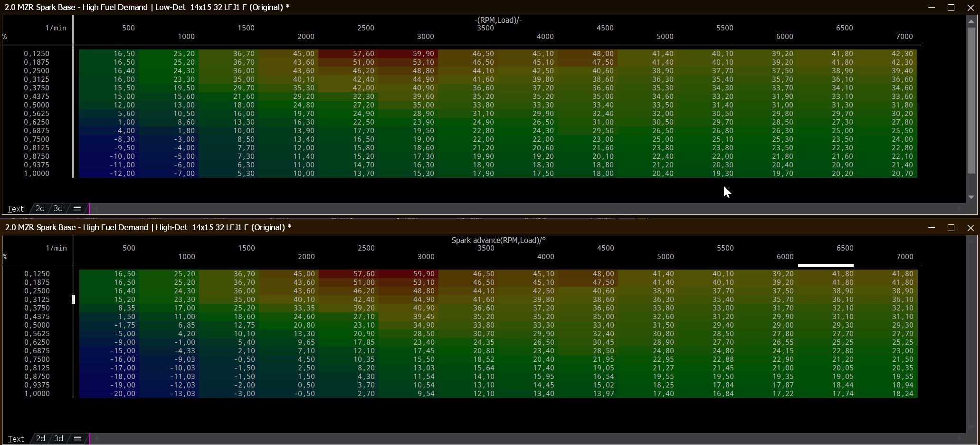Click left arrow of Low-Det horizontal scrollbar

point(95,208)
